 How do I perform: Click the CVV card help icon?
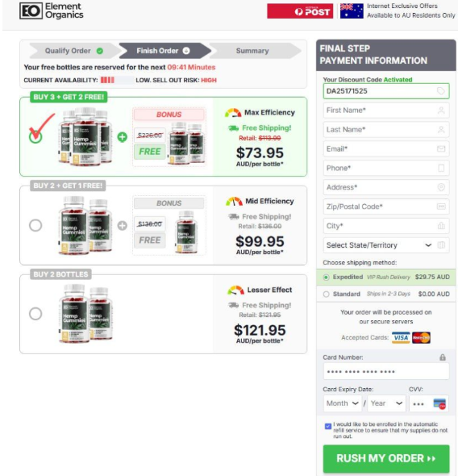pos(439,403)
